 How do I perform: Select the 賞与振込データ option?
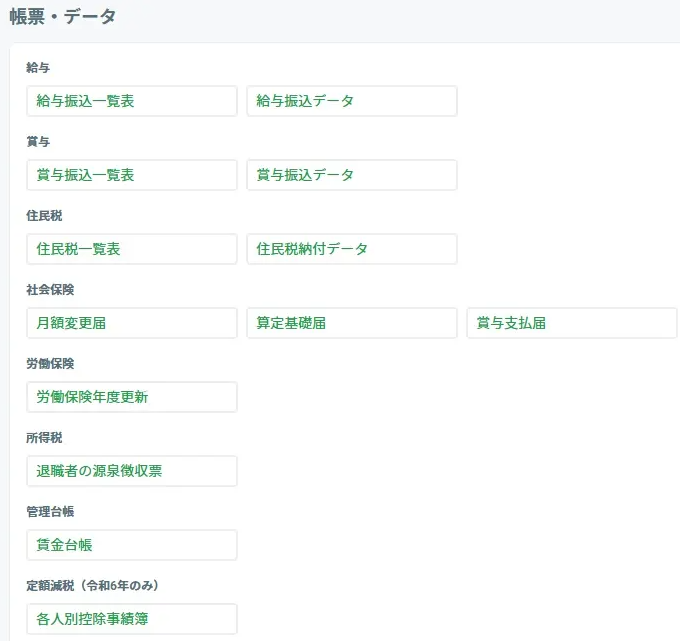click(x=351, y=175)
